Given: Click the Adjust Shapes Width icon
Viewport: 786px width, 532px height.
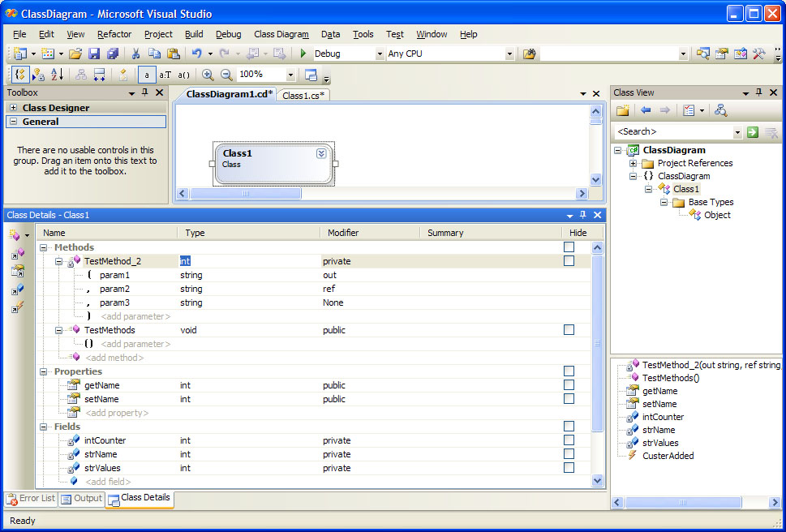Looking at the screenshot, I should pos(99,75).
